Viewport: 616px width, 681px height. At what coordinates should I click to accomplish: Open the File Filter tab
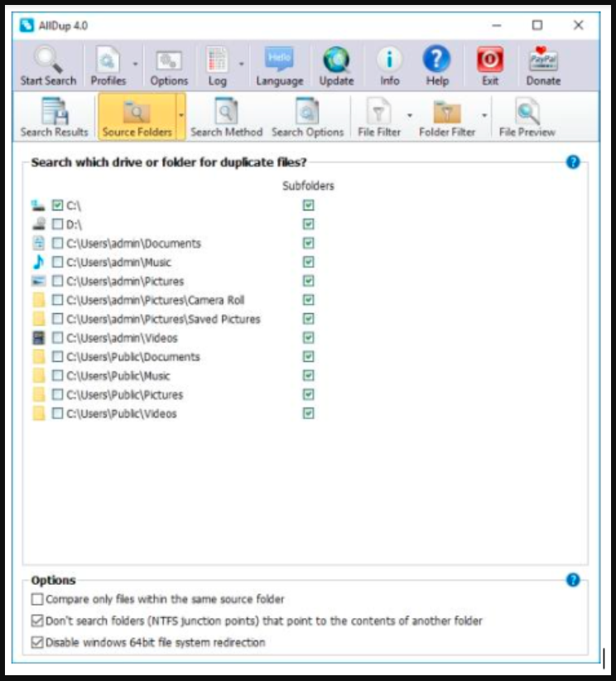379,117
